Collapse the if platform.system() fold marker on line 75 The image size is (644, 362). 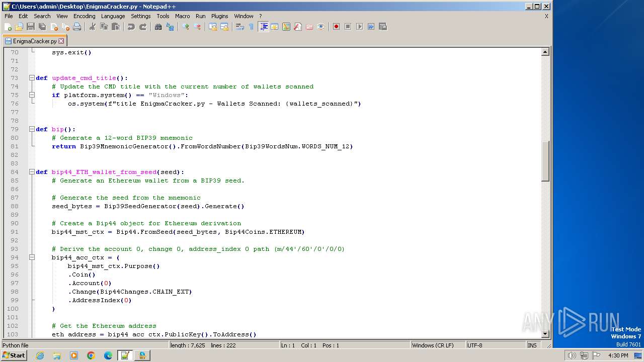tap(32, 95)
